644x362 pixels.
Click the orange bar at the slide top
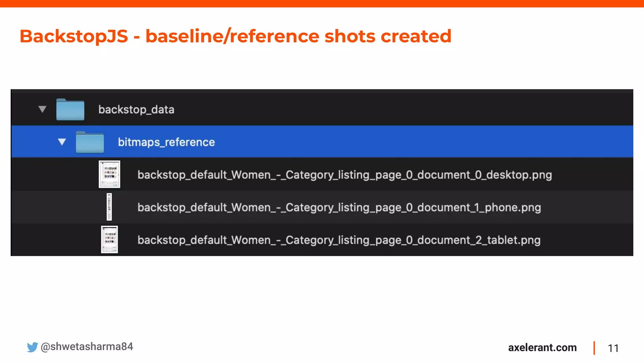pyautogui.click(x=322, y=3)
